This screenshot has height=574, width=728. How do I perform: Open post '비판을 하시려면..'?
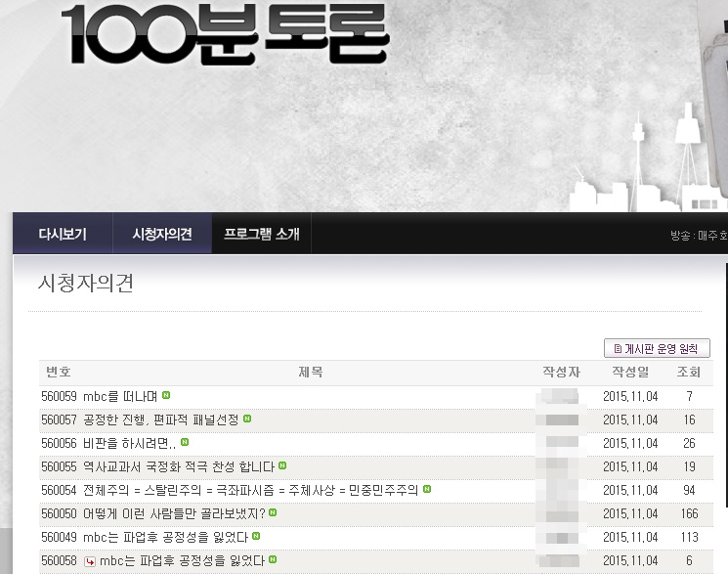130,443
